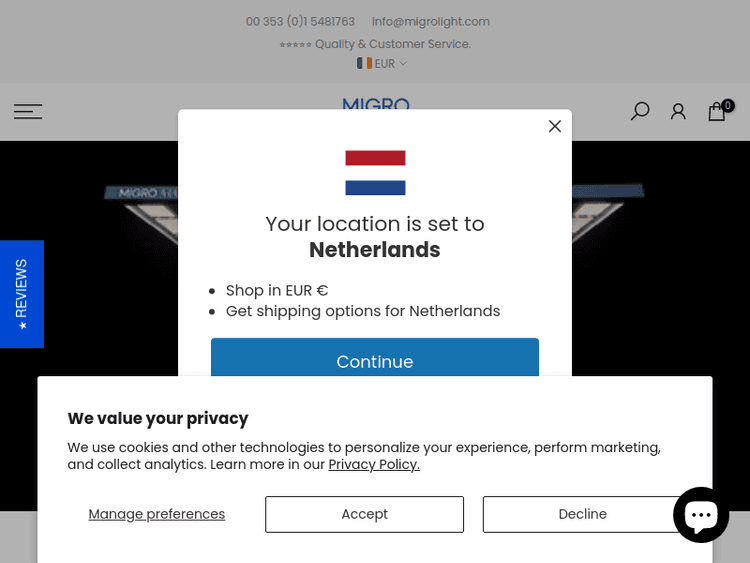750x563 pixels.
Task: Expand the EUR currency selector
Action: pos(382,63)
